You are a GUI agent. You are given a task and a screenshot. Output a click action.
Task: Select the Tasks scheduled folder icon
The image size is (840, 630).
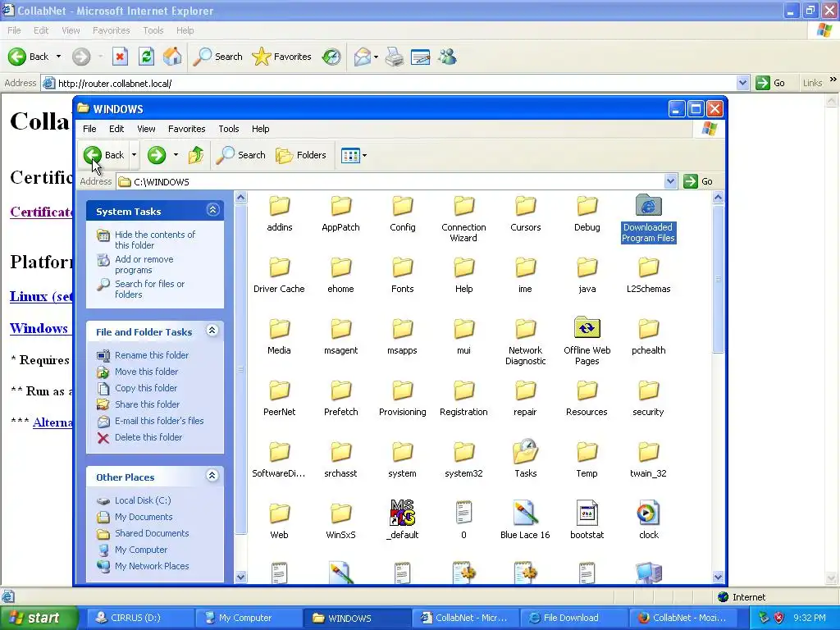[525, 459]
